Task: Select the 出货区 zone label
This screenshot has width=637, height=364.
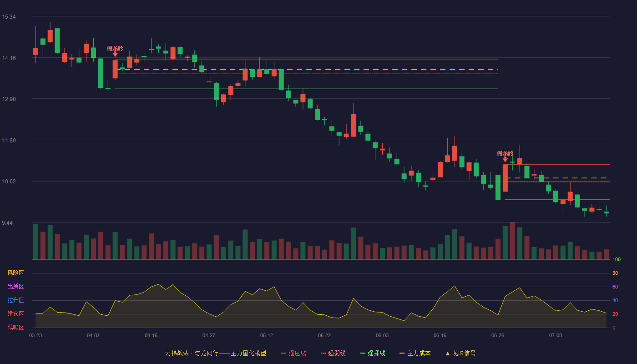Action: pyautogui.click(x=15, y=287)
